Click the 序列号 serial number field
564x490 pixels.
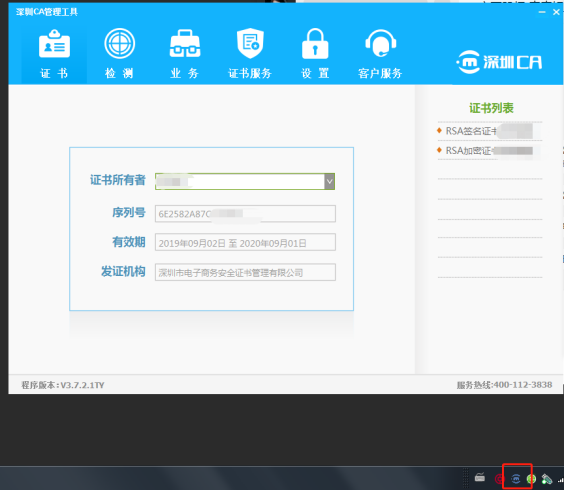coord(245,214)
